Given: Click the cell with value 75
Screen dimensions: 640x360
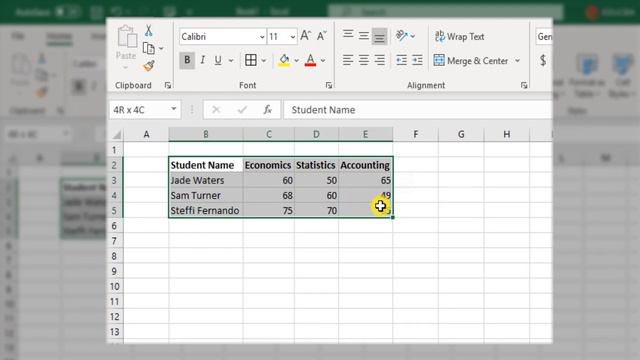Looking at the screenshot, I should [268, 210].
